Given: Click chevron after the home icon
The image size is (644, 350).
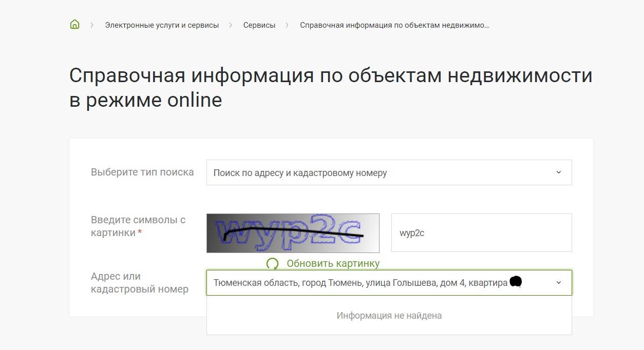Looking at the screenshot, I should 92,25.
